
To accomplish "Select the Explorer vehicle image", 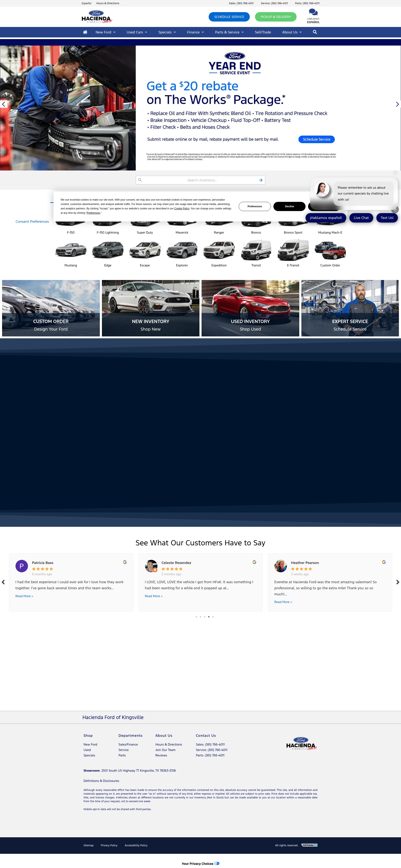I will [x=182, y=250].
